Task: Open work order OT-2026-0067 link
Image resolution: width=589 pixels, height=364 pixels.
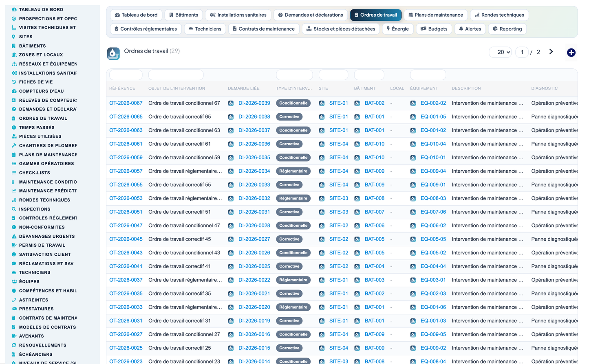Action: point(126,103)
